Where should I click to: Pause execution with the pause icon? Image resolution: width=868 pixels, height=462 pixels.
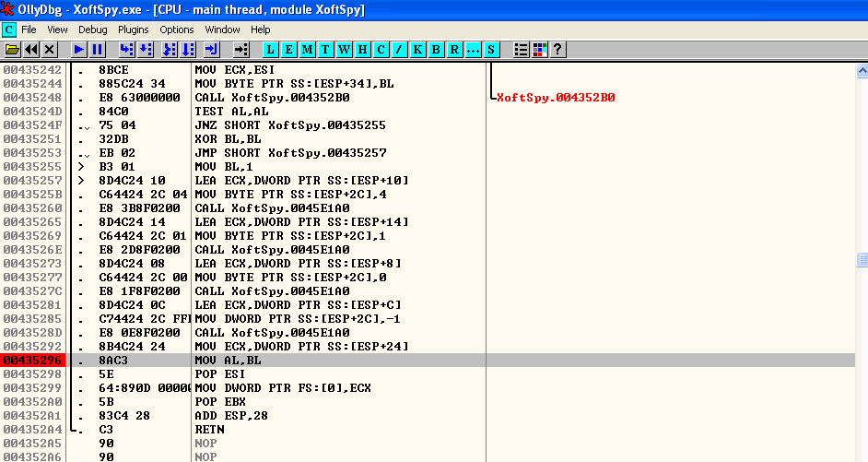point(98,49)
